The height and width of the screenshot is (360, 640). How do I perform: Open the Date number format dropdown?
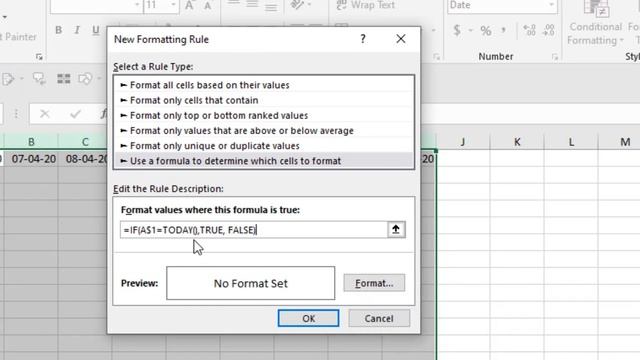click(551, 5)
